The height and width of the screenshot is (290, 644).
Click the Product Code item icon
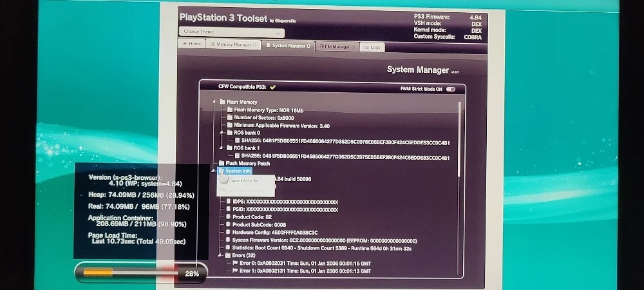pyautogui.click(x=229, y=217)
